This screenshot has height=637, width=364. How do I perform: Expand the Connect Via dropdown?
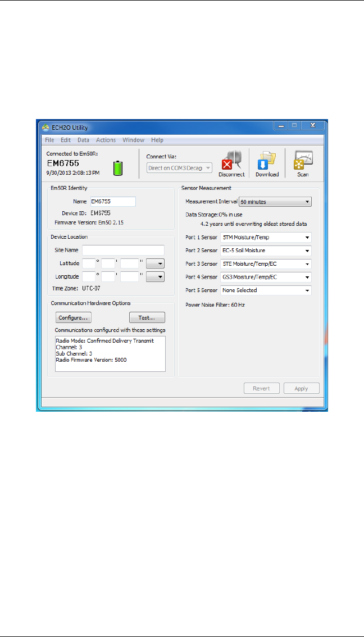click(179, 168)
